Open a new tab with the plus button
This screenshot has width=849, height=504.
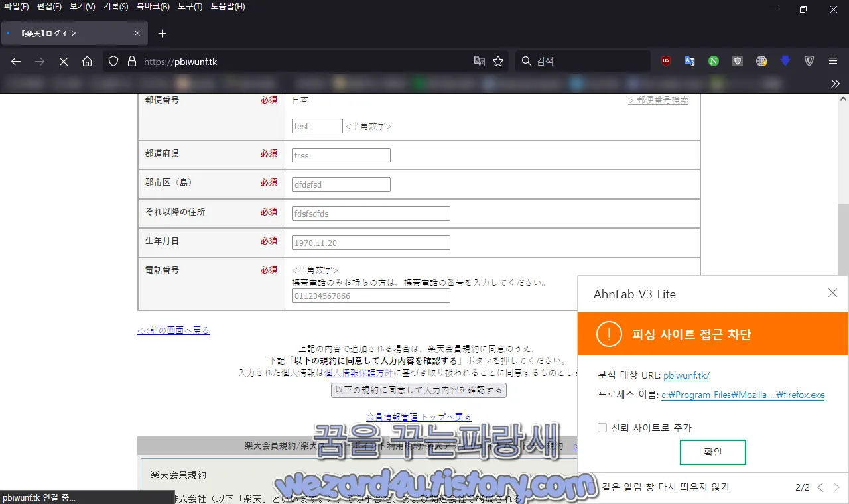pos(162,33)
